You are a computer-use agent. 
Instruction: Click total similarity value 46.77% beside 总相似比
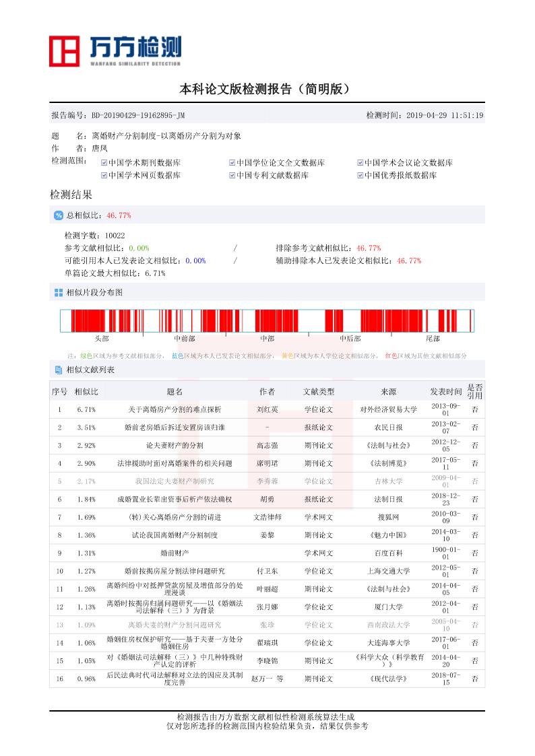pyautogui.click(x=119, y=215)
